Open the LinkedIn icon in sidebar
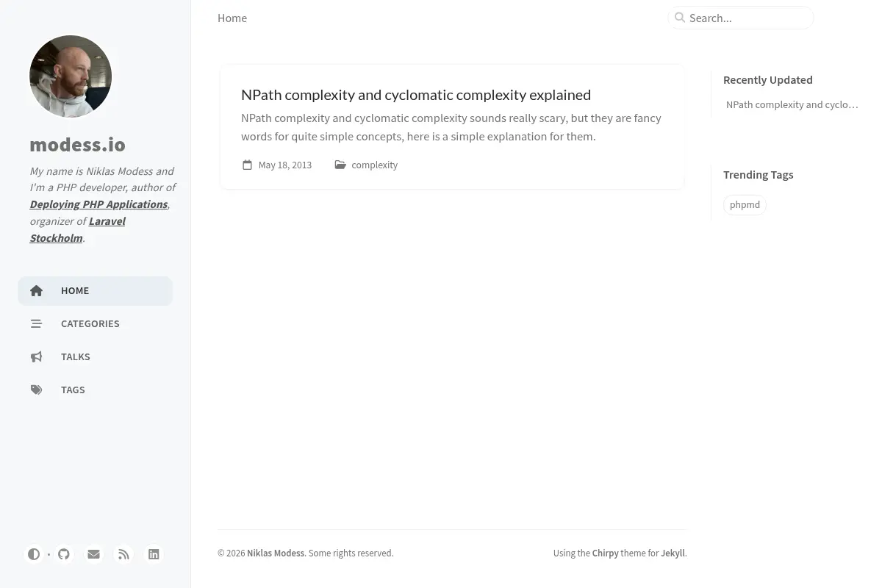 [154, 554]
